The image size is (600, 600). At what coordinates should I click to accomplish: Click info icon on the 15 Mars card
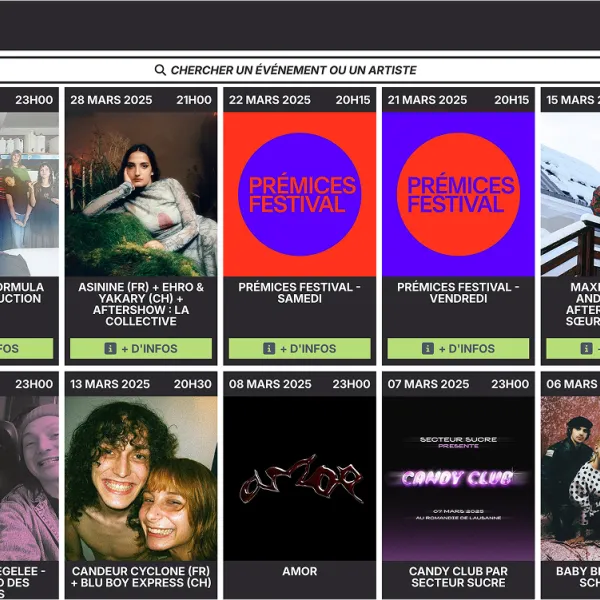tap(586, 348)
